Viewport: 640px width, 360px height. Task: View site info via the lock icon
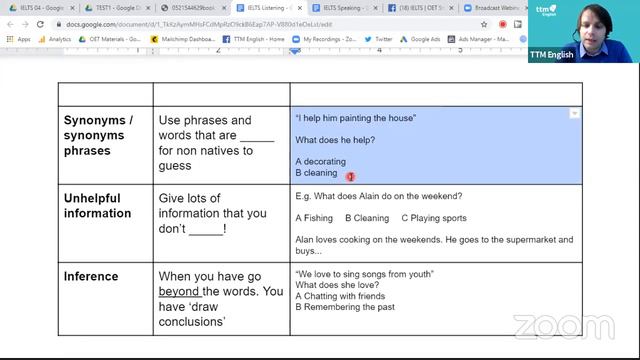[x=59, y=24]
